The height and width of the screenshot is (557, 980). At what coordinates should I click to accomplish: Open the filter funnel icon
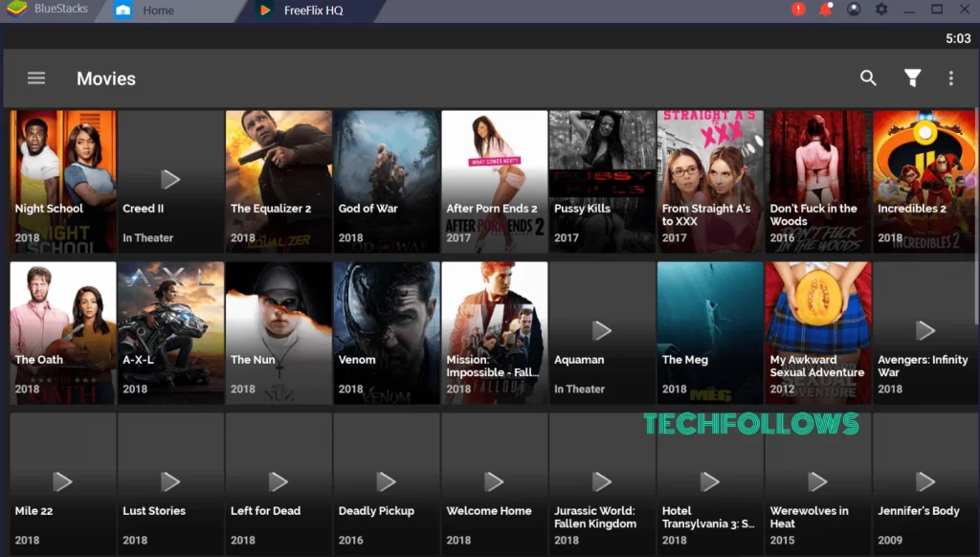(x=912, y=78)
